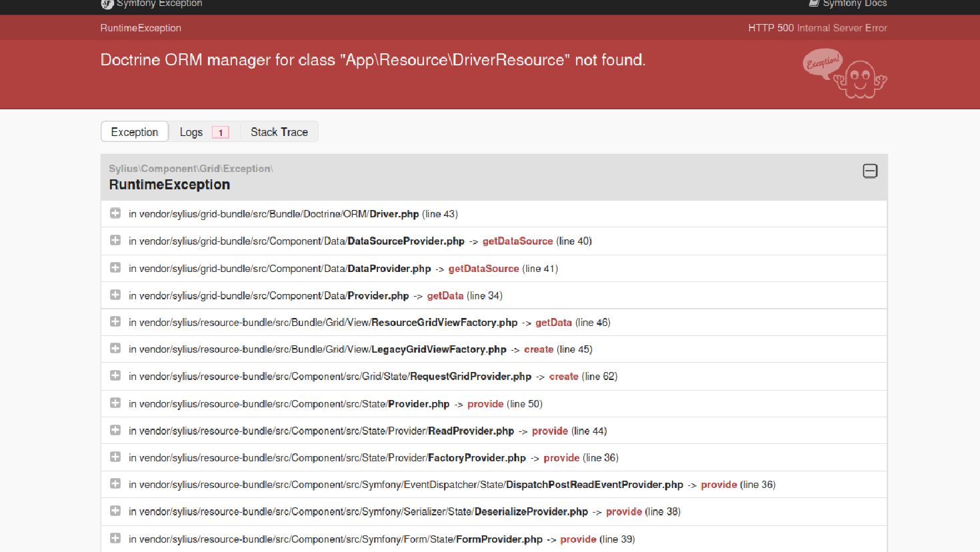The image size is (980, 552).
Task: Click the Symfony ghost exception illustration
Action: point(845,73)
